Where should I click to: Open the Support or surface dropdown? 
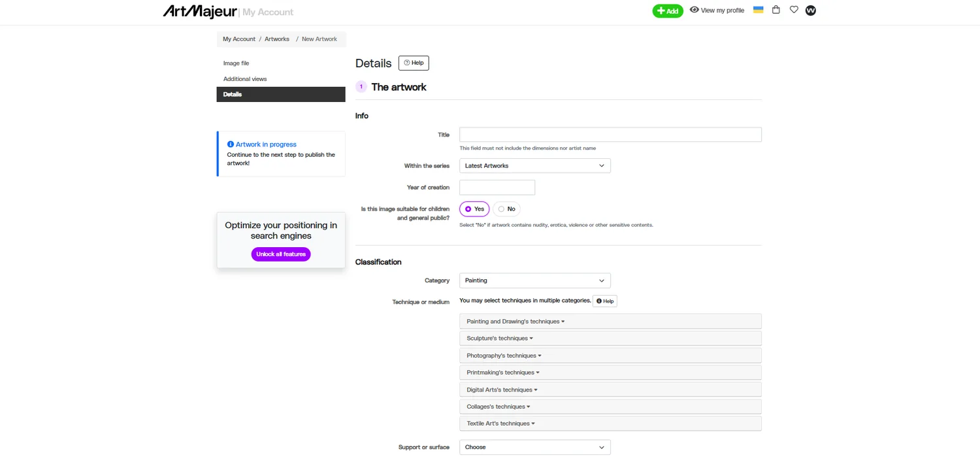pyautogui.click(x=535, y=447)
